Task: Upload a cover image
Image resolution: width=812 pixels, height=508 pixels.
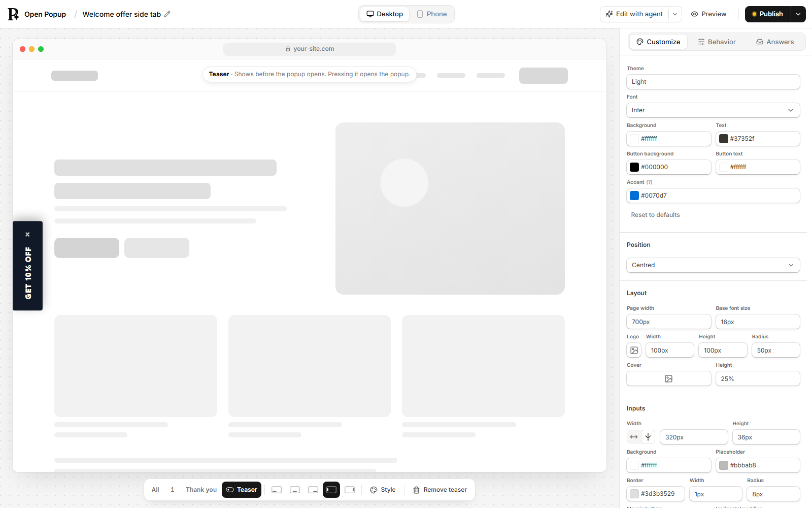Action: point(669,378)
